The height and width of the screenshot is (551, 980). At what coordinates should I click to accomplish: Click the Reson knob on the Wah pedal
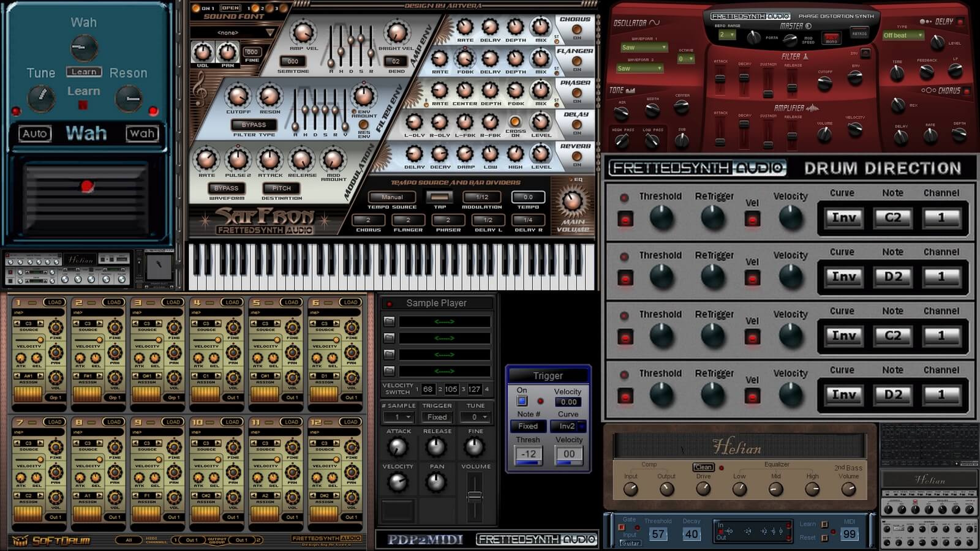[129, 97]
